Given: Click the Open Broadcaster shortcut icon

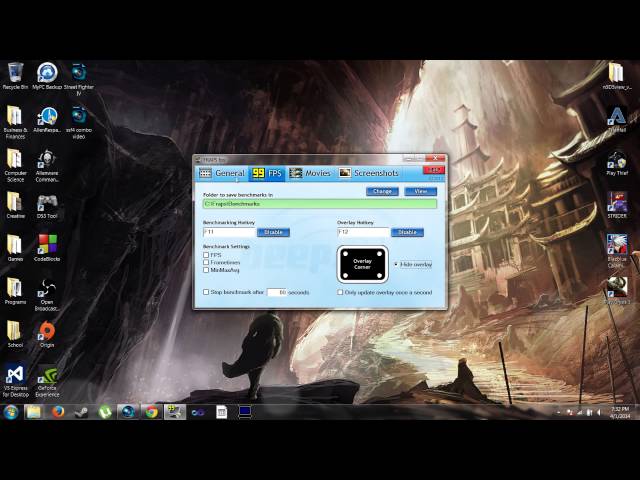Looking at the screenshot, I should (47, 294).
